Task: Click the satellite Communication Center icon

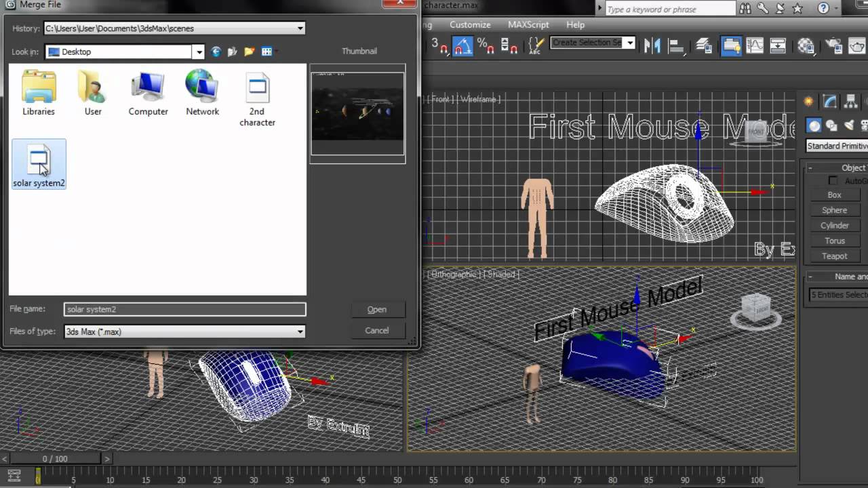Action: click(x=780, y=9)
